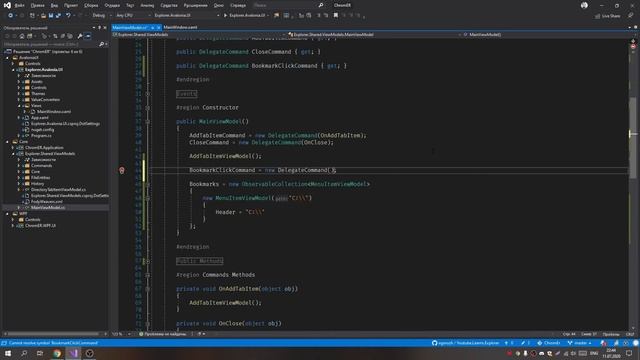The width and height of the screenshot is (640, 360).
Task: Collapse the Views folder node
Action: [x=19, y=106]
